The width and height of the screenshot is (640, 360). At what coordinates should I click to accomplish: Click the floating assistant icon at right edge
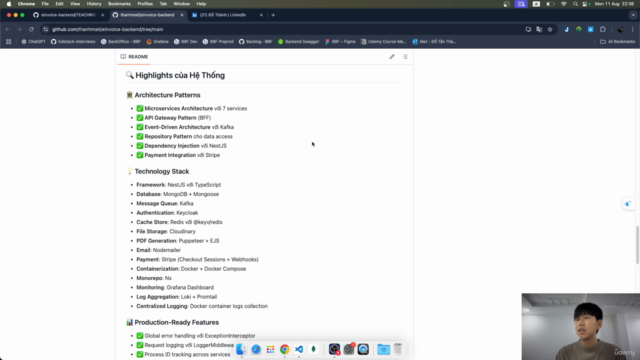pyautogui.click(x=628, y=204)
